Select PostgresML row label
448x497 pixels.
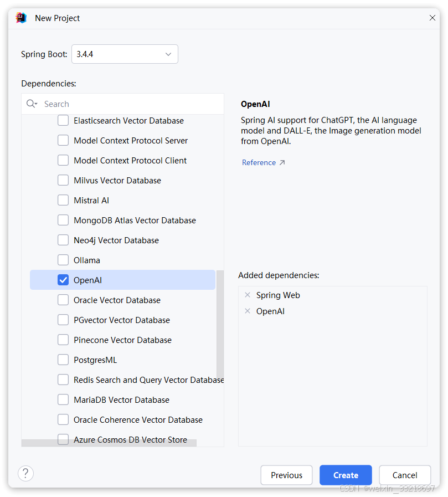coord(95,360)
